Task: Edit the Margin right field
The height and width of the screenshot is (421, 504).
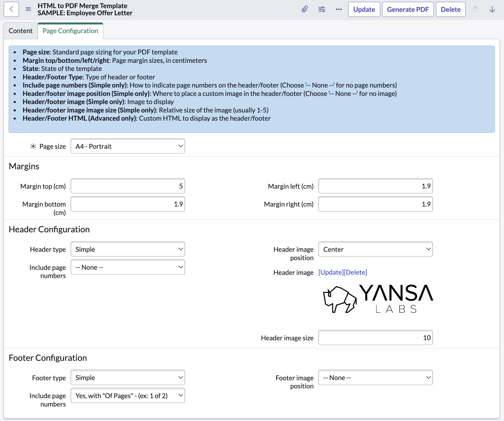Action: coord(376,204)
